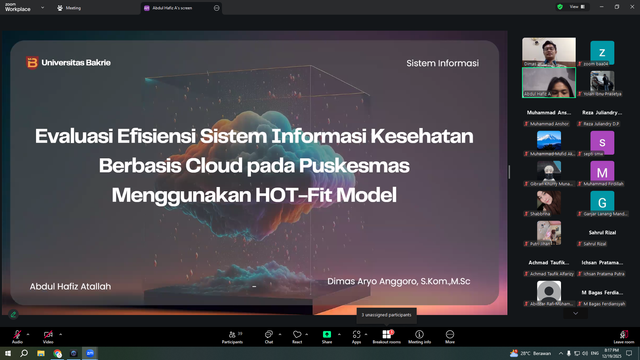Select the zoom baa04 participant tile

click(602, 53)
